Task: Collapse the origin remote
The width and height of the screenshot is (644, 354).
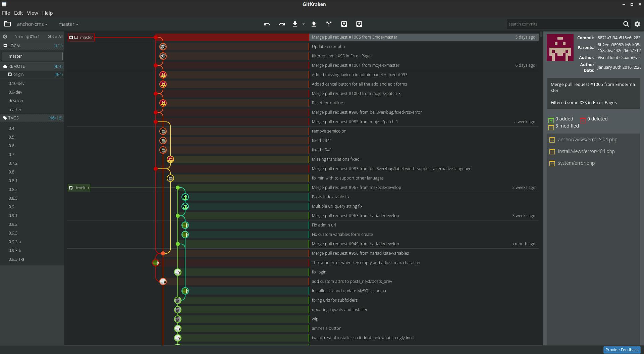Action: click(x=33, y=74)
